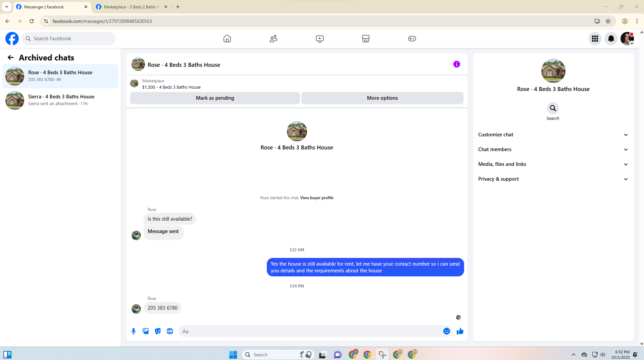Open the Facebook logo home link
This screenshot has width=644, height=360.
point(12,39)
